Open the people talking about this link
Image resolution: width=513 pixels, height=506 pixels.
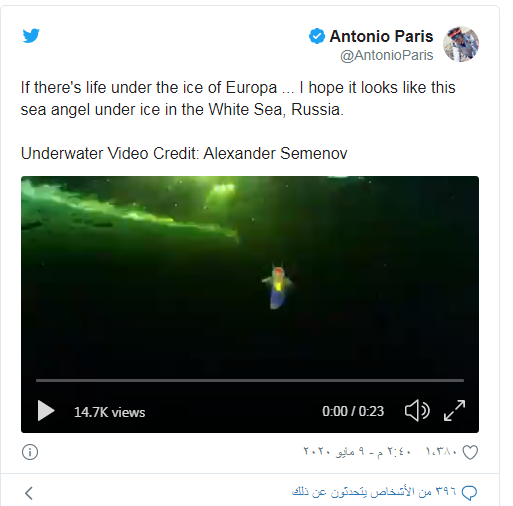[374, 492]
